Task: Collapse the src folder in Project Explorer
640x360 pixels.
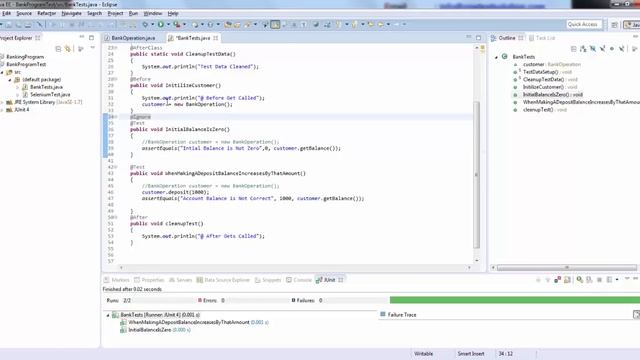Action: click(x=2, y=72)
